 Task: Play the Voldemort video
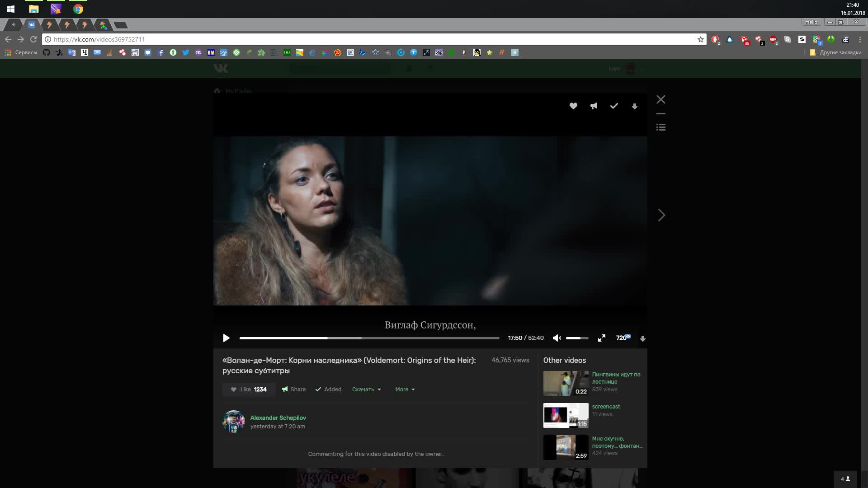pos(226,338)
